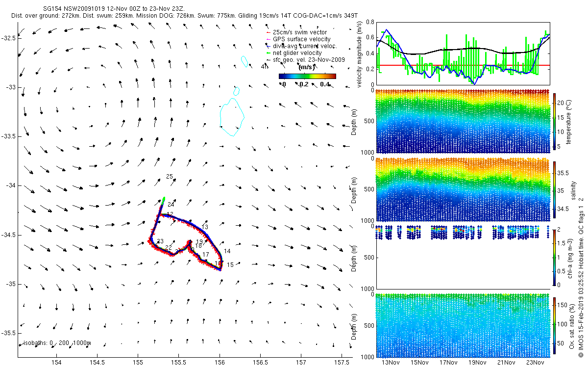Click the 13Nov date tick label
Screen dimensions: 588x368
point(391,362)
